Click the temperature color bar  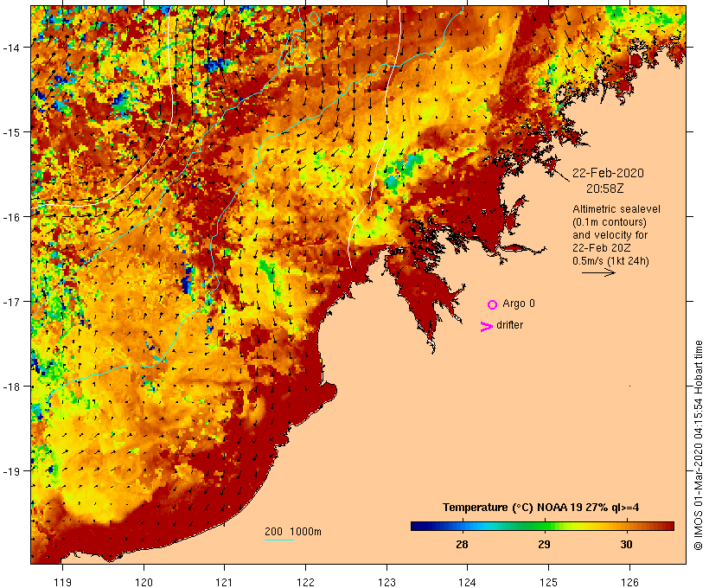click(542, 526)
